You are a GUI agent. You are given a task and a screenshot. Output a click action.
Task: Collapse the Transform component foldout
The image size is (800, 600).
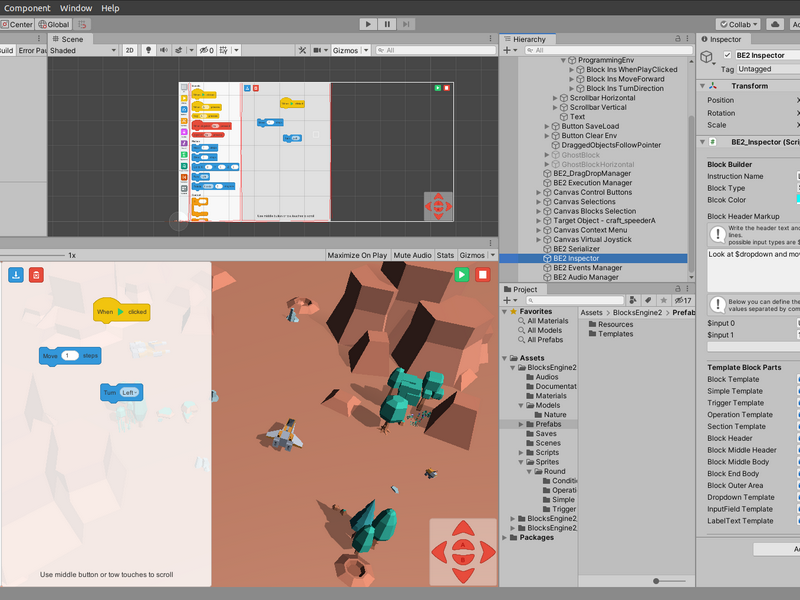(x=703, y=86)
